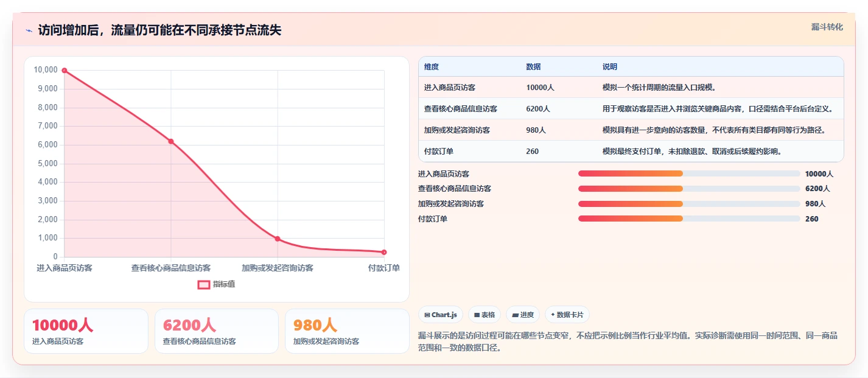Toggle the 指标值 legend item under the chart
Viewport: 868px width, 378px height.
click(x=216, y=284)
